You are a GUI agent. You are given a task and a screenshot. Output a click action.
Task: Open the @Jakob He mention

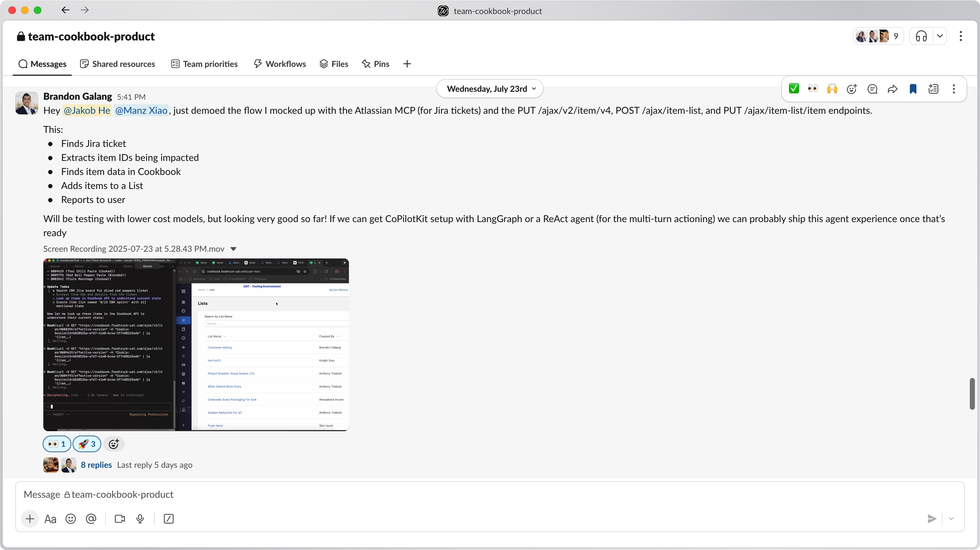pos(87,110)
